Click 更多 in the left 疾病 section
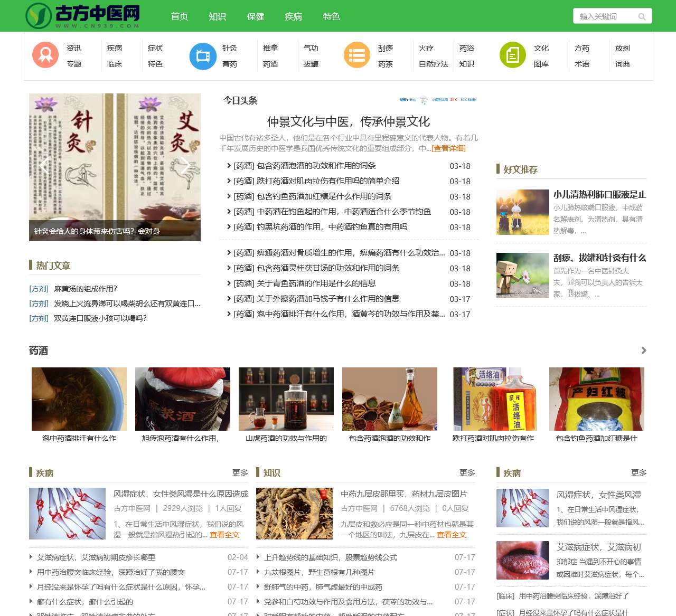 coord(240,472)
